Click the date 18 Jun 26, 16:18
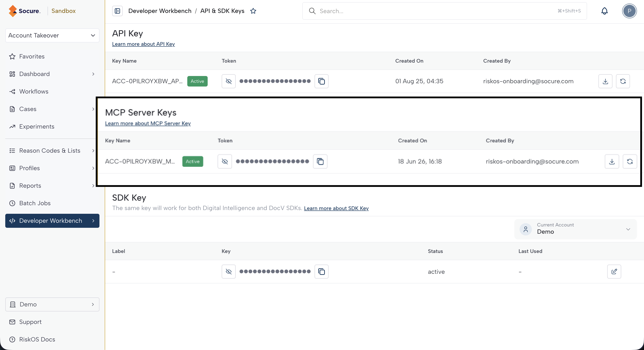 pos(420,161)
